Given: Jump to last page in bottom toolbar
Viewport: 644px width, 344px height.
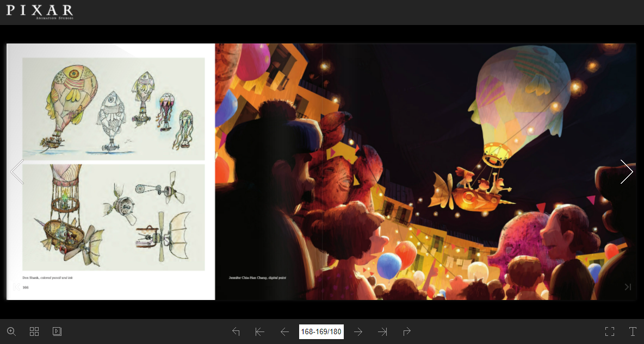Looking at the screenshot, I should click(382, 332).
